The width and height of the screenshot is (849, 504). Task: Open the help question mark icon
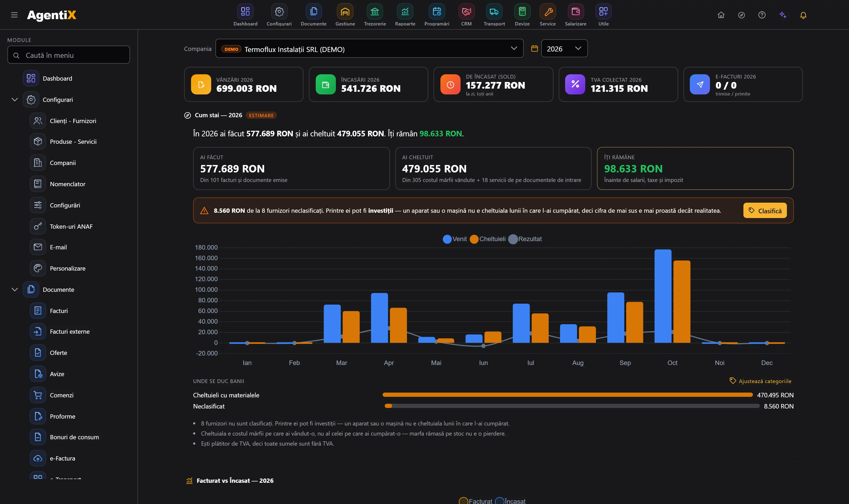point(762,15)
